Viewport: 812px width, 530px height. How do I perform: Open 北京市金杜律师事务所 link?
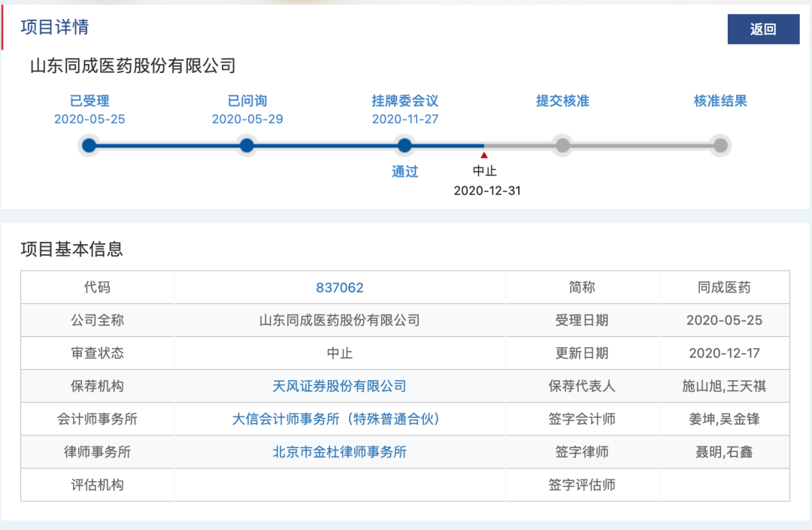pyautogui.click(x=340, y=453)
